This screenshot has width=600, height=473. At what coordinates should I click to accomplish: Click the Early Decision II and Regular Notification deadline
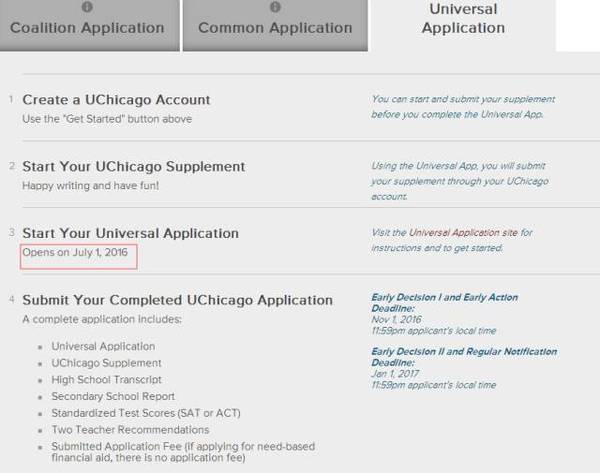[x=464, y=357]
